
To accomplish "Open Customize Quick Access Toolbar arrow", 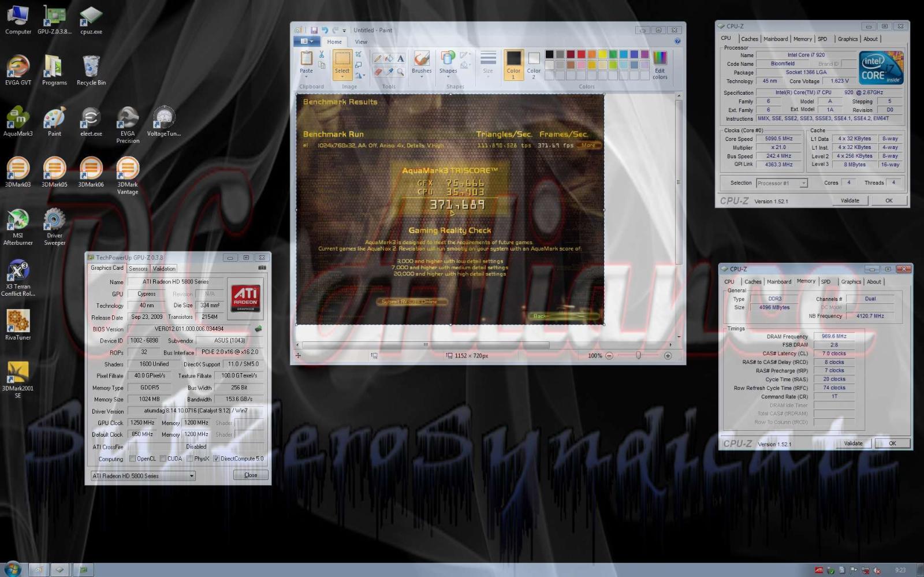I will (344, 31).
